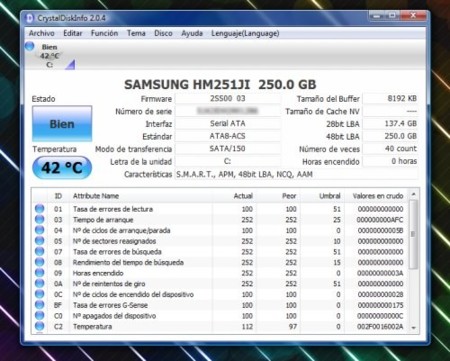The width and height of the screenshot is (450, 361).
Task: Click the ID column header
Action: pyautogui.click(x=58, y=196)
